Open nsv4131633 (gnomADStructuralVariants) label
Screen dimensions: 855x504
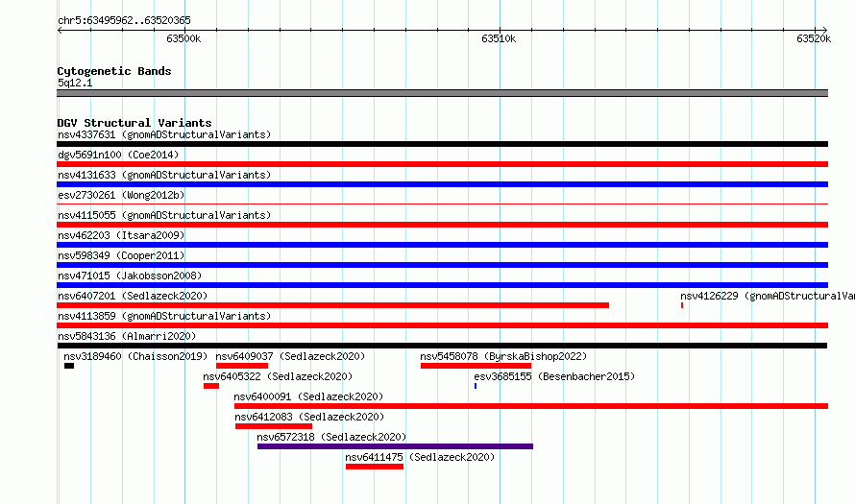click(x=164, y=175)
